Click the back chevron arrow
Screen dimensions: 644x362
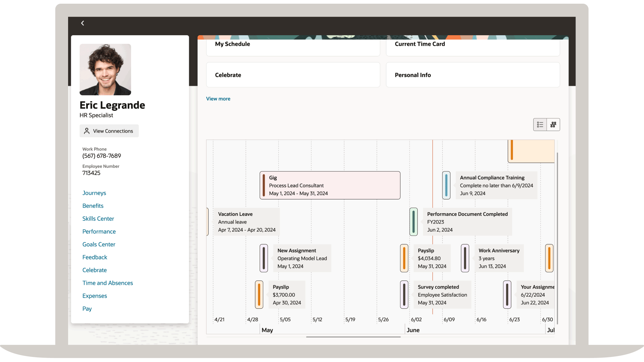(x=83, y=23)
